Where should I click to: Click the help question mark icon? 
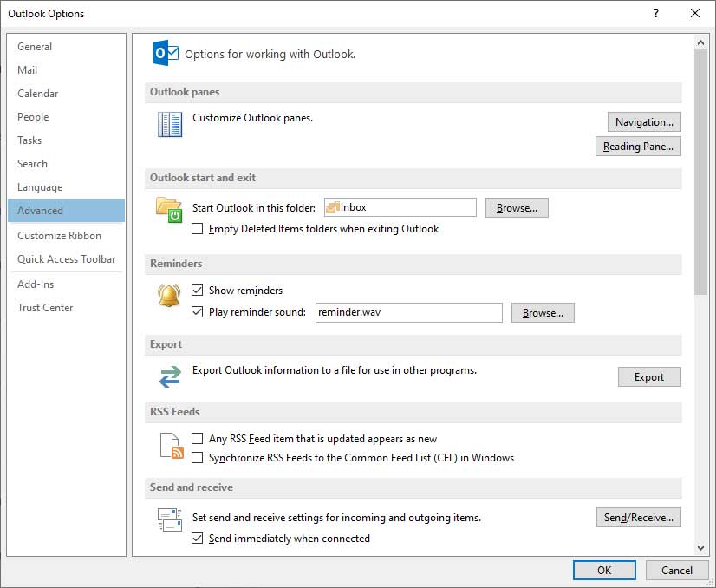[656, 13]
